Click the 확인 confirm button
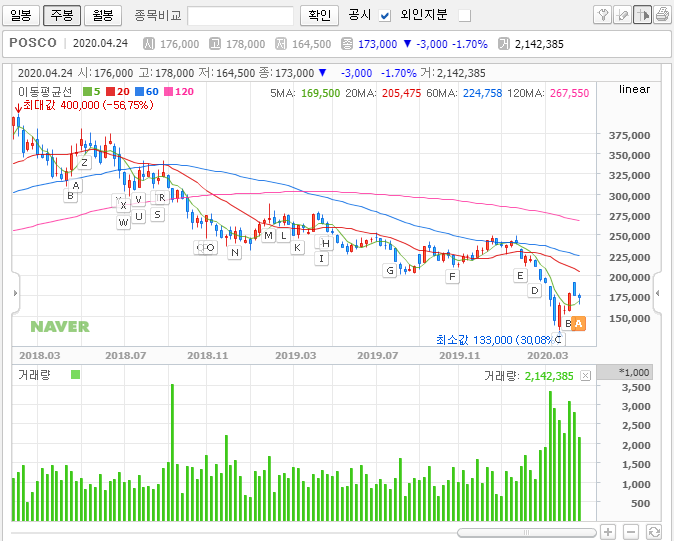This screenshot has width=674, height=541. [319, 15]
